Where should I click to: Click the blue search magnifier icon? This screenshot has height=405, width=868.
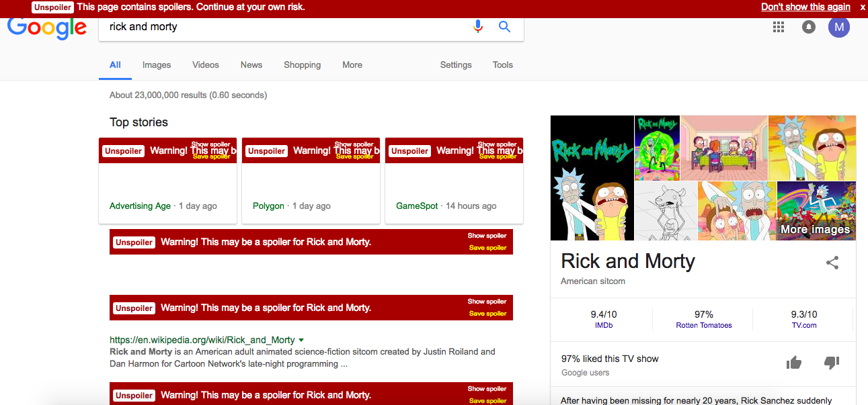pos(504,27)
